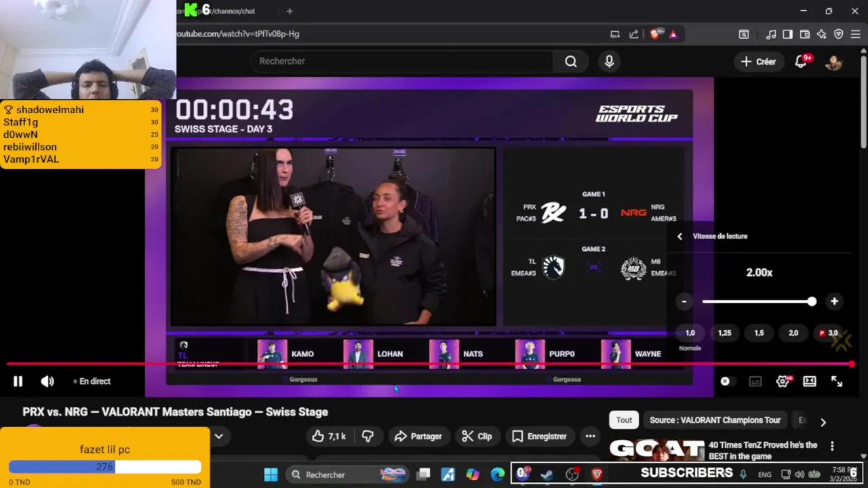868x488 pixels.
Task: Open more actions three-dot menu
Action: click(x=590, y=436)
